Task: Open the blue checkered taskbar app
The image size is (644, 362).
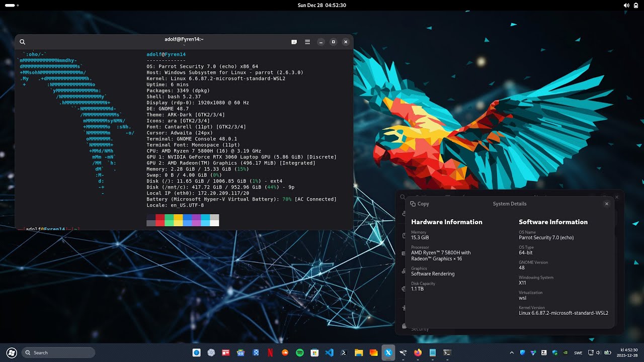Action: [x=256, y=352]
